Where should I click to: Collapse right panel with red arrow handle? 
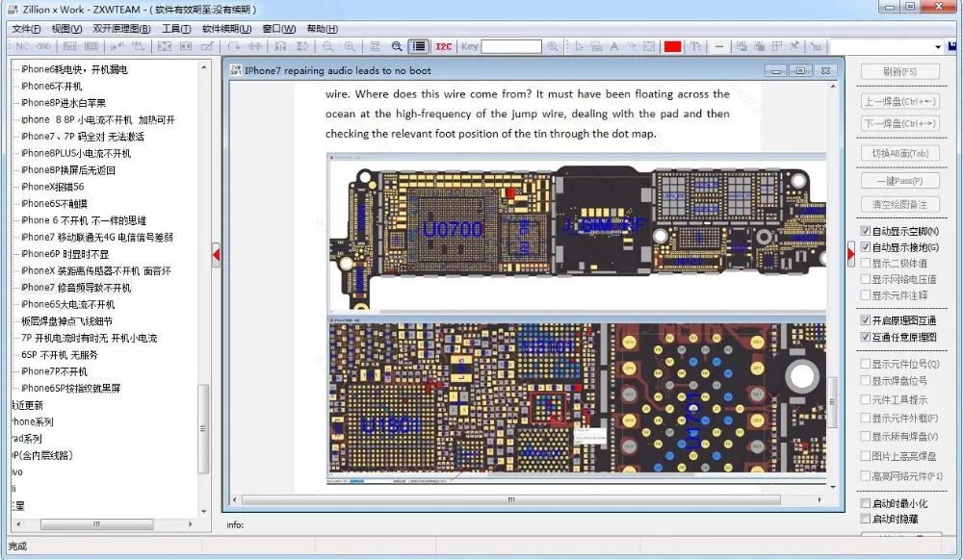[x=850, y=255]
